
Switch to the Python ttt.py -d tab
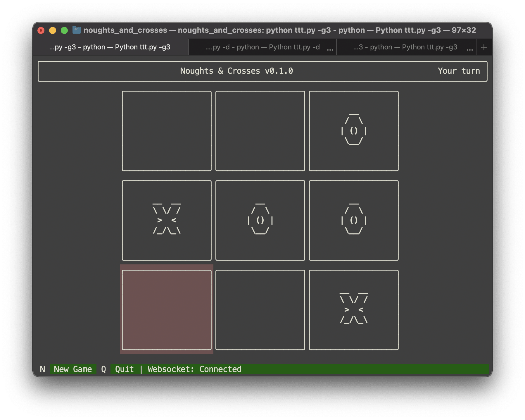click(263, 47)
